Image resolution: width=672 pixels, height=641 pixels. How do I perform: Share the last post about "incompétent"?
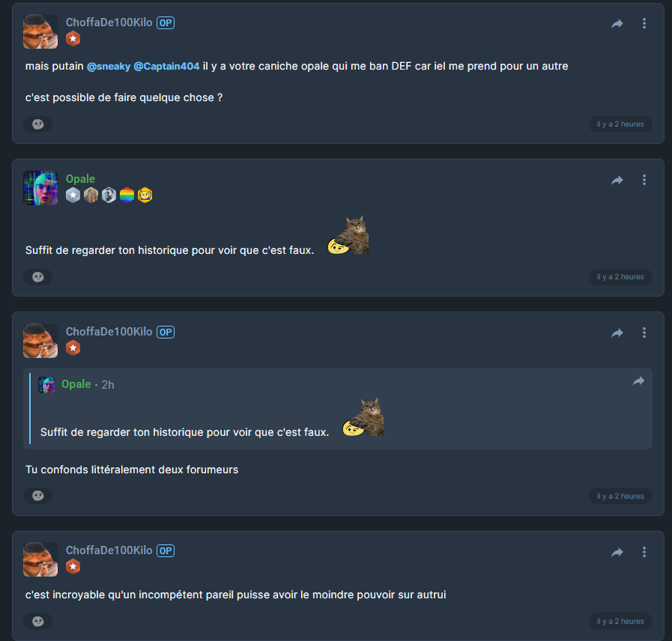(x=617, y=553)
